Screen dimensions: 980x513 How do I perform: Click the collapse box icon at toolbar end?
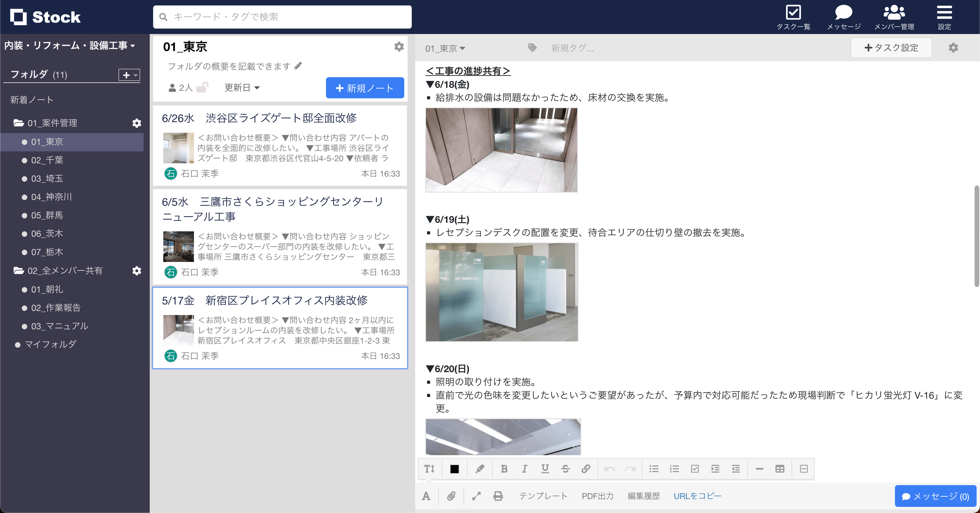point(804,468)
